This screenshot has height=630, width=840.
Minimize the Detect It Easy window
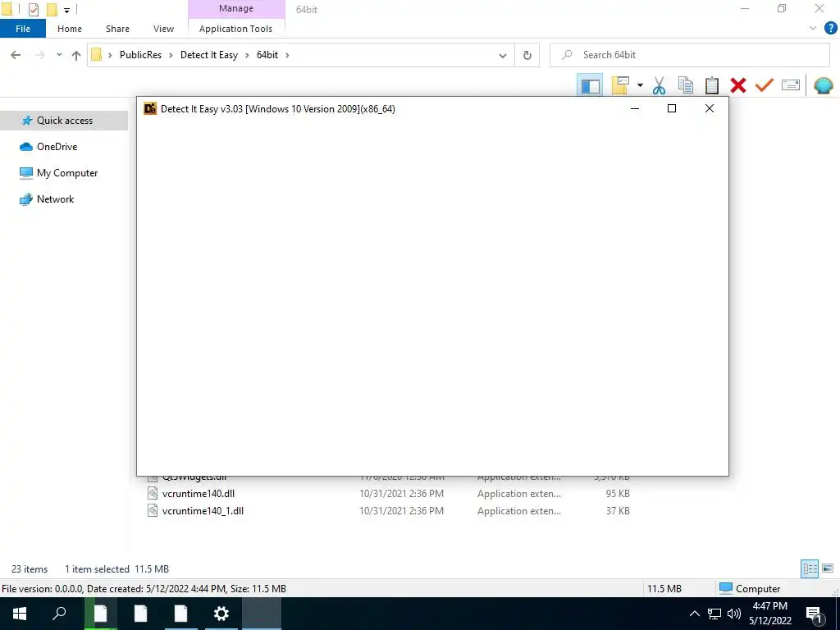click(635, 109)
